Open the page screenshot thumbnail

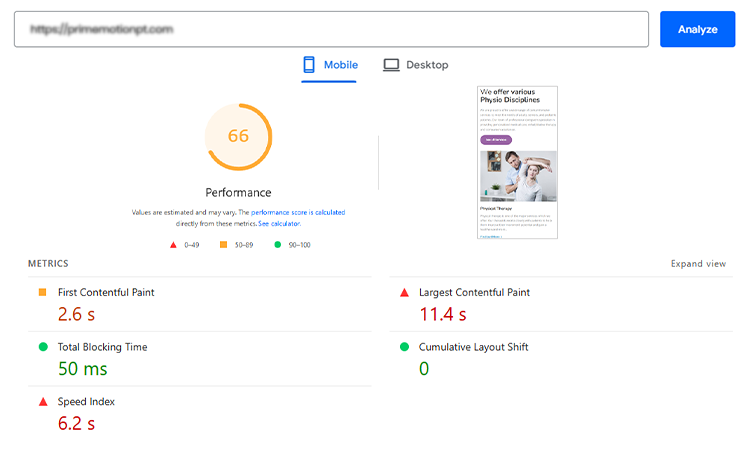coord(518,162)
